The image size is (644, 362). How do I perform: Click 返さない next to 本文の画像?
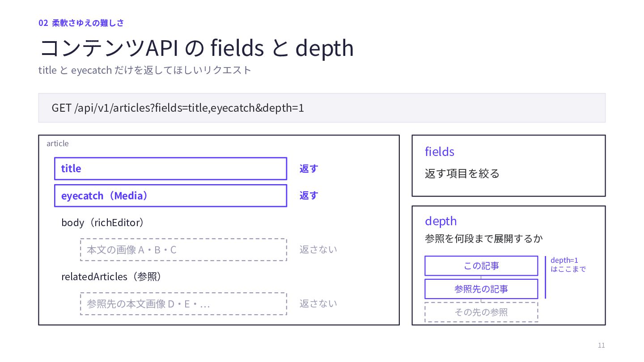point(318,249)
